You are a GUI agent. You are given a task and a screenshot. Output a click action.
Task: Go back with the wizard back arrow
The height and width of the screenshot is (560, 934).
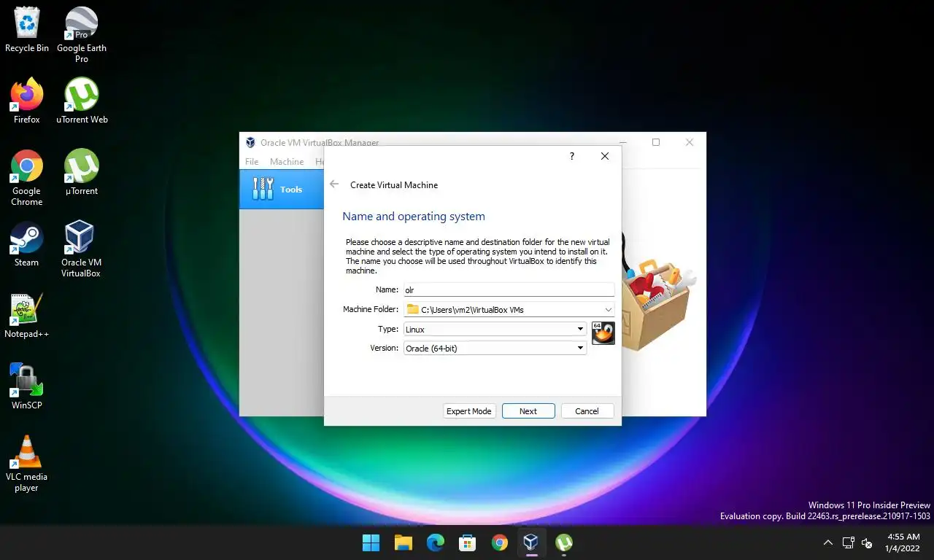point(334,184)
